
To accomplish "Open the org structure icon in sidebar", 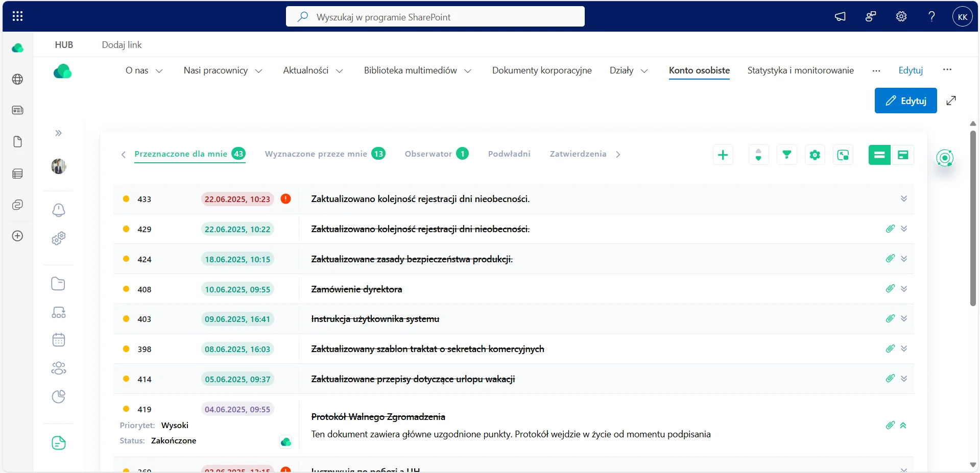I will pyautogui.click(x=59, y=312).
